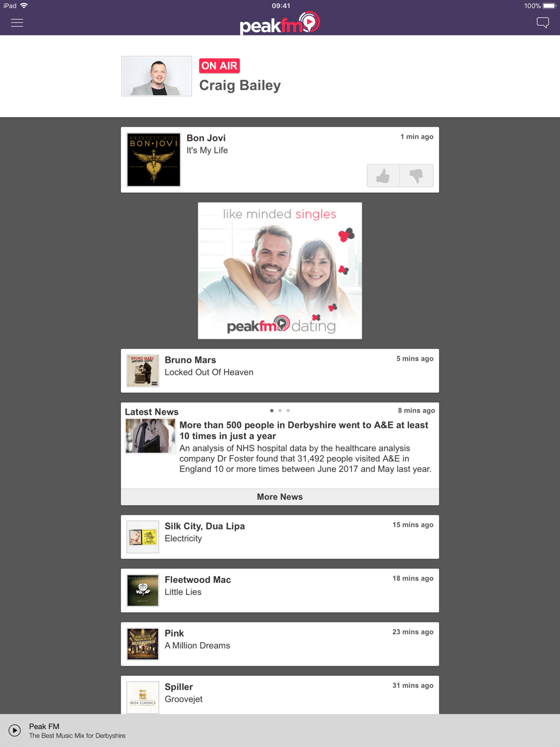The width and height of the screenshot is (560, 747).
Task: Open the hamburger menu
Action: pos(17,23)
